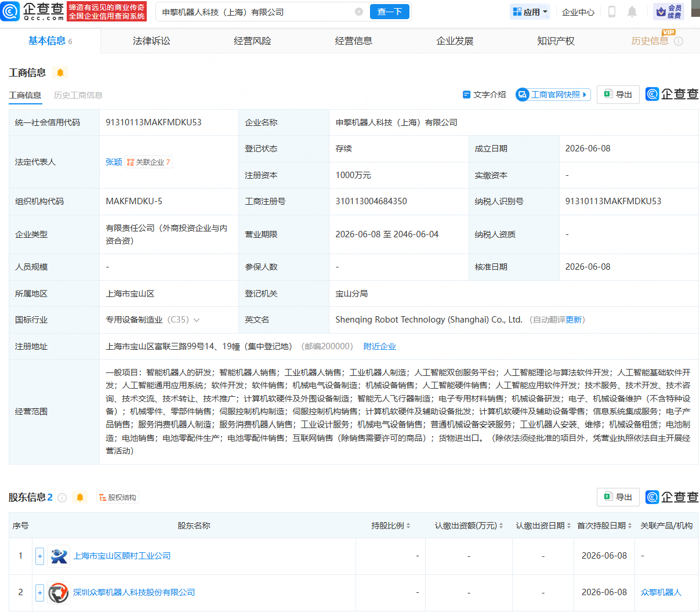Image resolution: width=700 pixels, height=612 pixels.
Task: Open the logo of 上海市宝山区顾村工业公司
Action: (59, 556)
